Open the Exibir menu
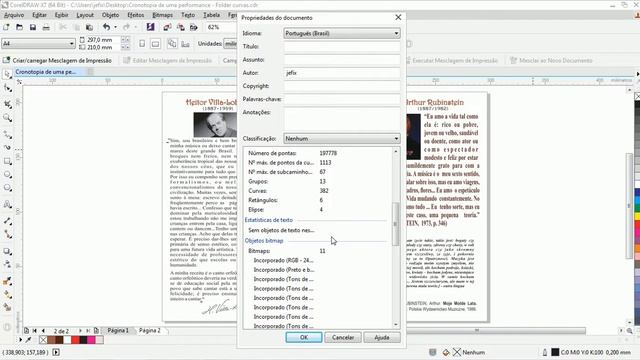The image size is (640, 360). click(x=61, y=15)
